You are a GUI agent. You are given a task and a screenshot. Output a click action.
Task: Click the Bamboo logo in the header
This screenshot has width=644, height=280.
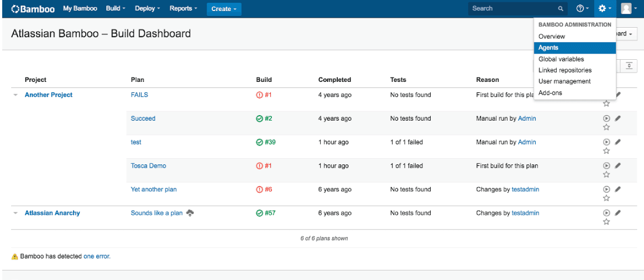coord(33,9)
